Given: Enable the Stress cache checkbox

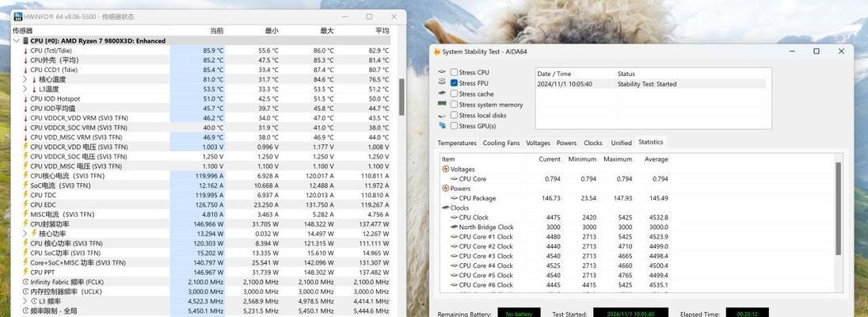Looking at the screenshot, I should [454, 94].
